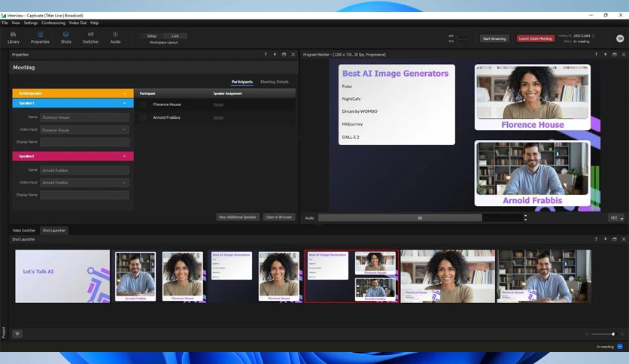
Task: Pin the Program Monitor panel
Action: [x=606, y=54]
